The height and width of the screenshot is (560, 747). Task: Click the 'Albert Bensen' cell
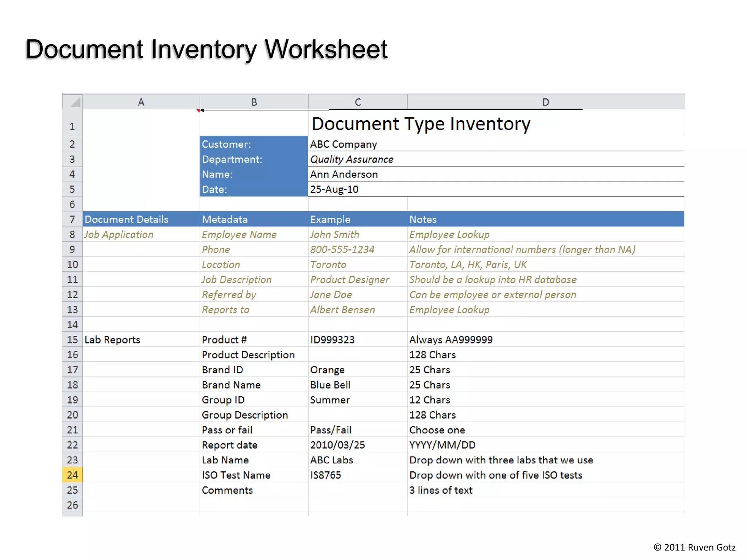(358, 310)
